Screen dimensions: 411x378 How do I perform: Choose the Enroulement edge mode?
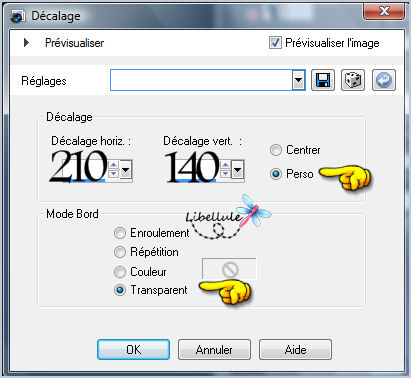pyautogui.click(x=120, y=233)
